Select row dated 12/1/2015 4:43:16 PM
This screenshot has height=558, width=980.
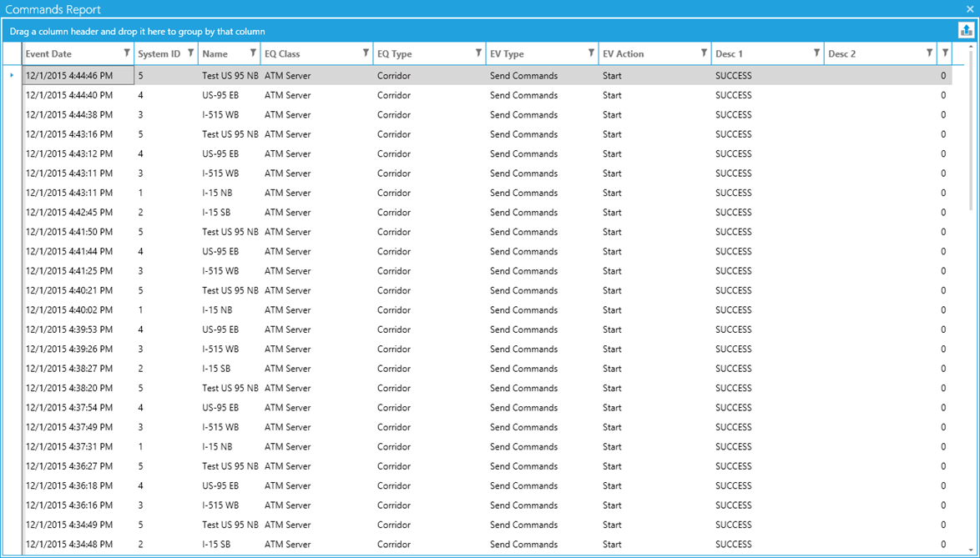(x=487, y=134)
